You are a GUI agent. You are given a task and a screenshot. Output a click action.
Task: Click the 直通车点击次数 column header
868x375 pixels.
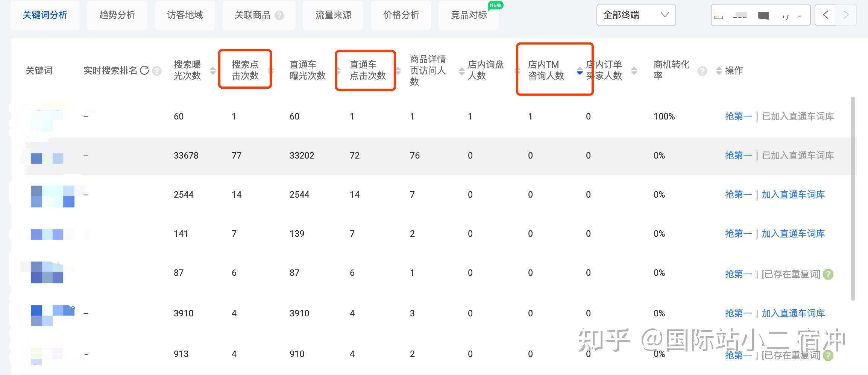pyautogui.click(x=367, y=70)
